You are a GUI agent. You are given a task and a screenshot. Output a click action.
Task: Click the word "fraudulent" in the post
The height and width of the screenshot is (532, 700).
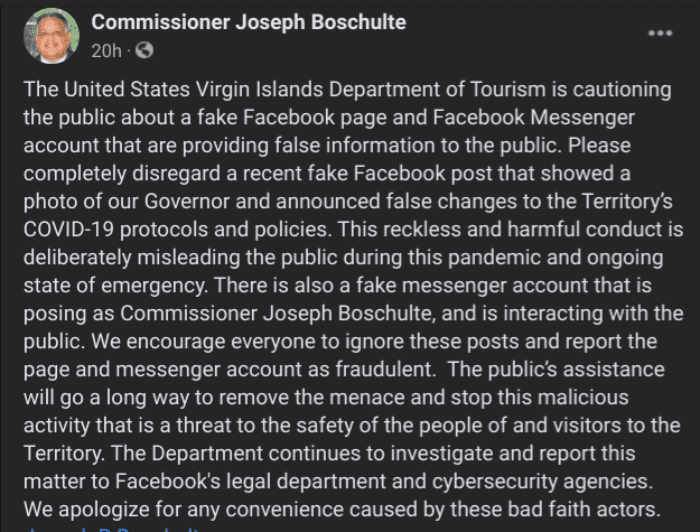(384, 370)
